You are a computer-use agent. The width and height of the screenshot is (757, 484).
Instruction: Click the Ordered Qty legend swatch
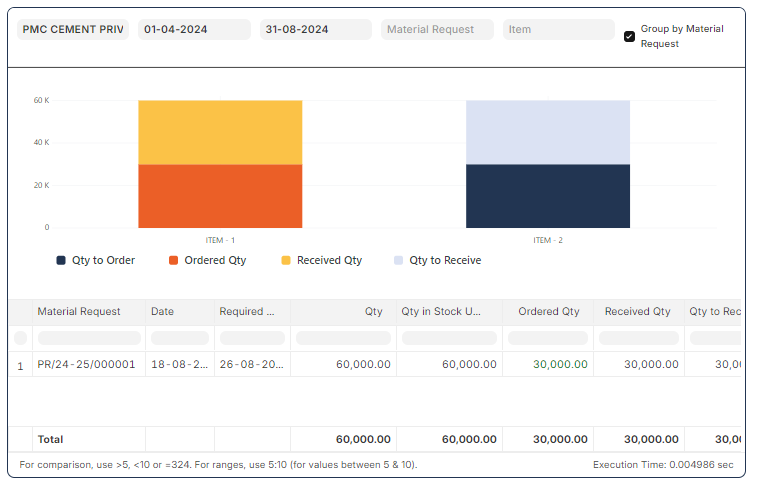point(174,261)
